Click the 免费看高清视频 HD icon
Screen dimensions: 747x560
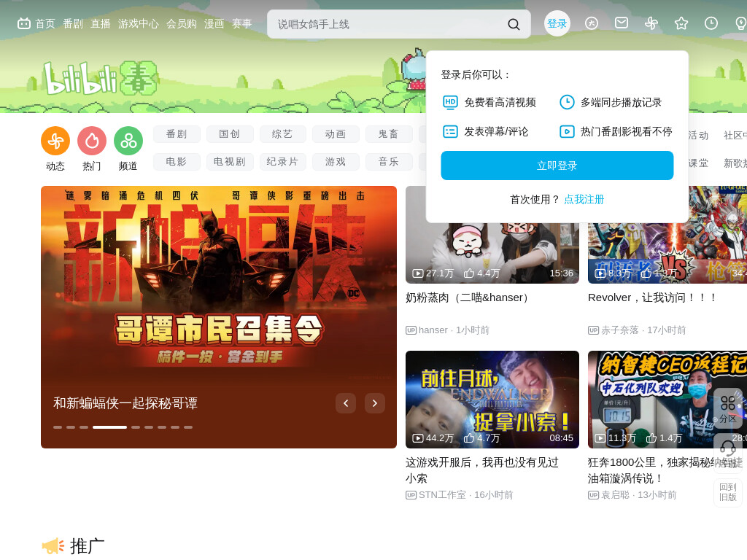[450, 102]
